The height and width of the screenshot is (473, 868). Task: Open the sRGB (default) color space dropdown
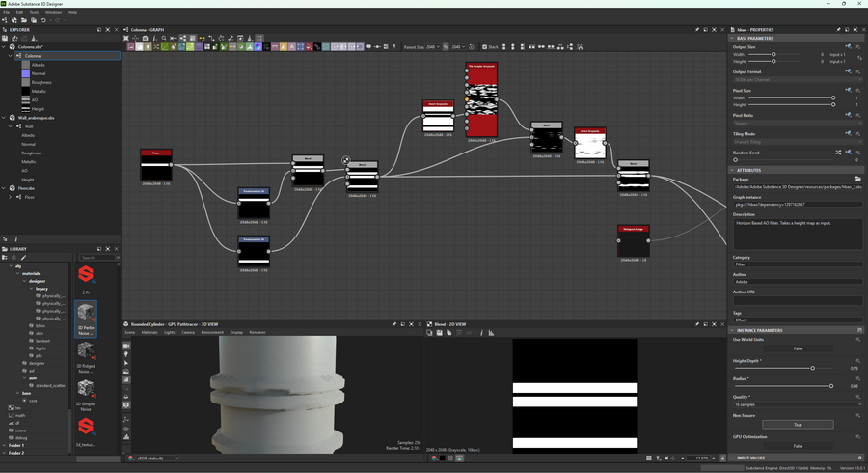pyautogui.click(x=154, y=459)
